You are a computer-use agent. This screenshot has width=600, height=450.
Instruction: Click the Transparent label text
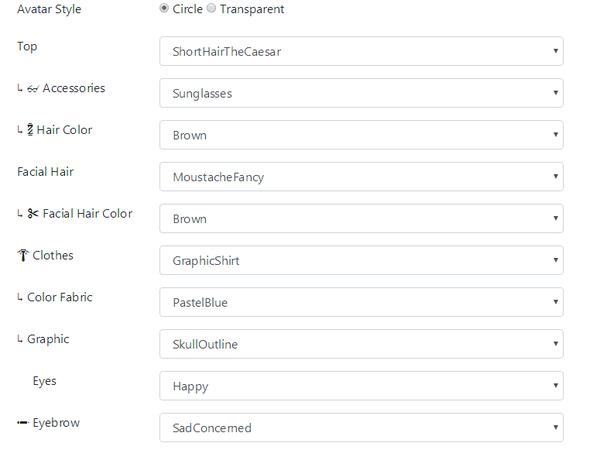(251, 9)
